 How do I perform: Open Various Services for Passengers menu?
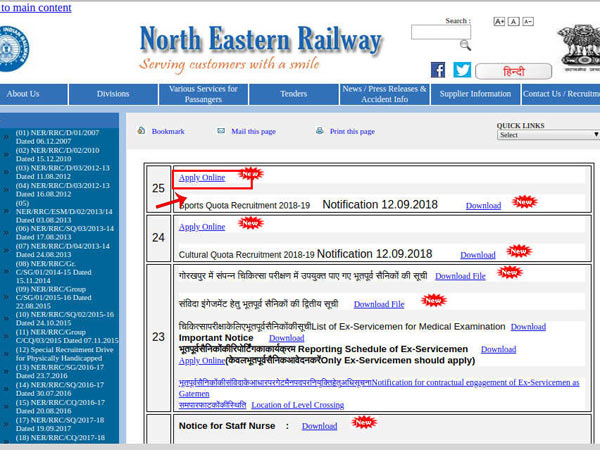(203, 94)
